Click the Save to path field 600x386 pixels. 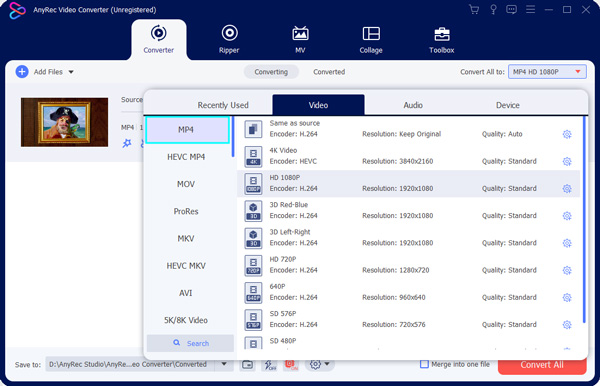[x=130, y=364]
